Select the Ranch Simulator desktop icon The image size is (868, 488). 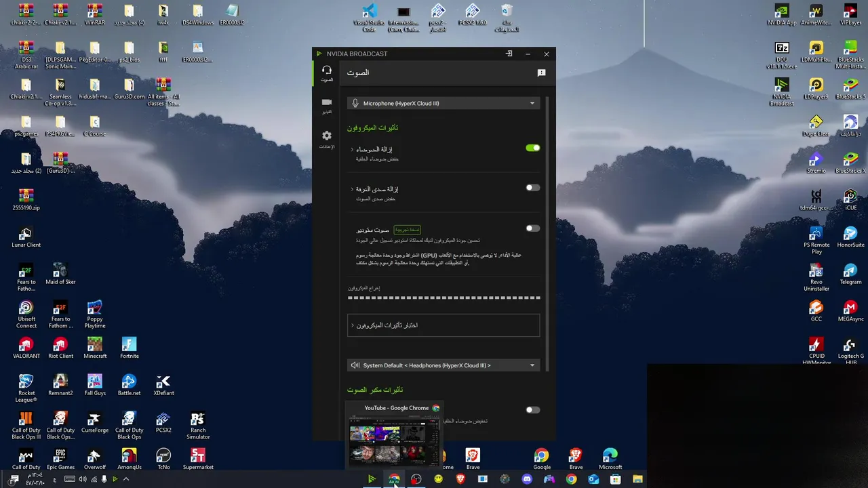coord(197,425)
